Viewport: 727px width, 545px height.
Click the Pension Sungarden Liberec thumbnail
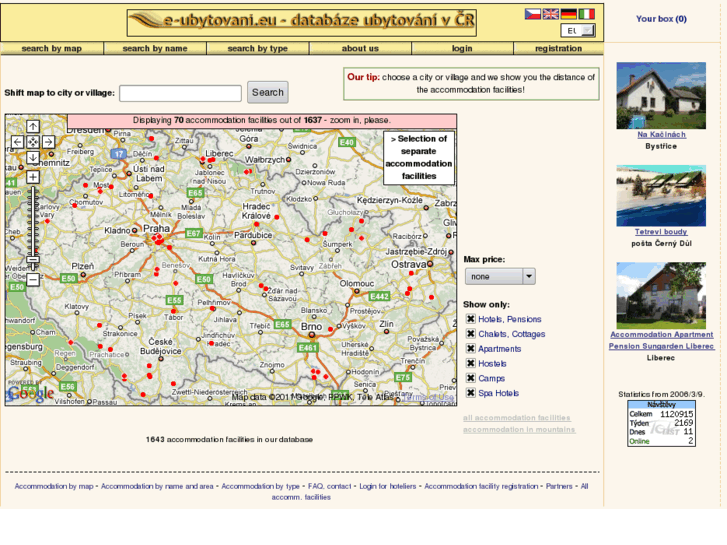point(661,296)
